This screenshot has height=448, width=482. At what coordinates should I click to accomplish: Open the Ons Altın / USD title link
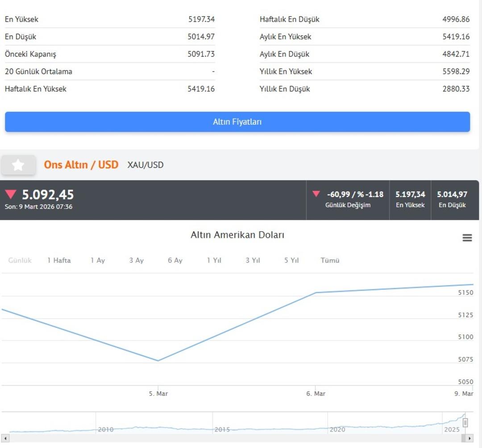[x=81, y=165]
